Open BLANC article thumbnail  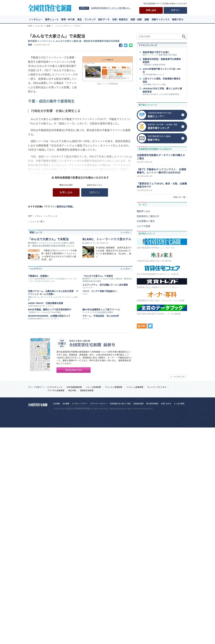point(88,252)
